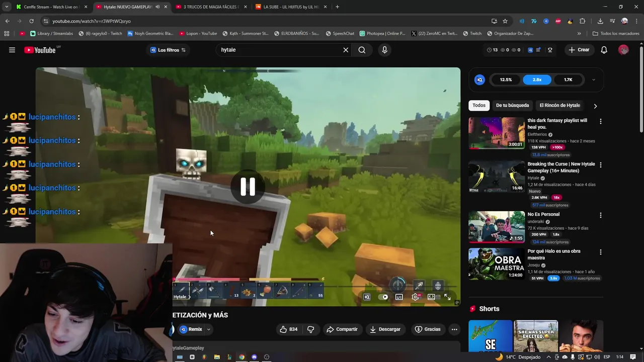Open Todos los marcadores folder
The image size is (644, 362).
(x=616, y=34)
